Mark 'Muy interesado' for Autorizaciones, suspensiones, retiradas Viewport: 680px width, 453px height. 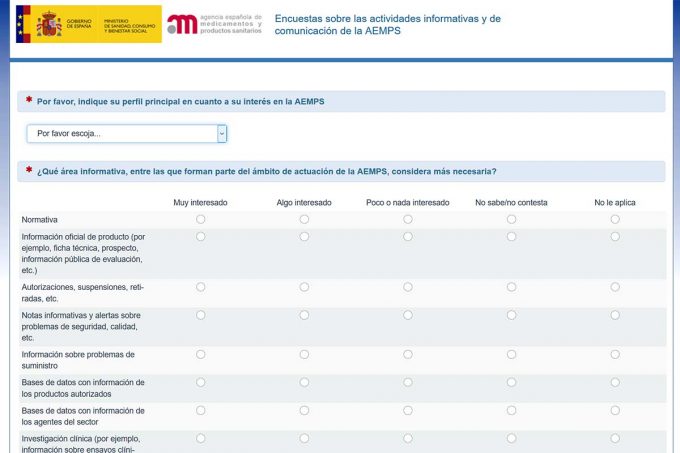point(201,287)
